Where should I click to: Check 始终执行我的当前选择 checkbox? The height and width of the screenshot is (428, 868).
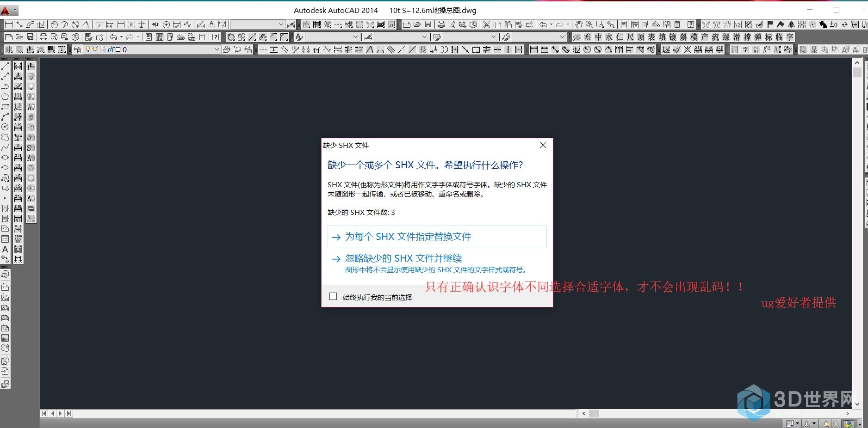tap(333, 296)
